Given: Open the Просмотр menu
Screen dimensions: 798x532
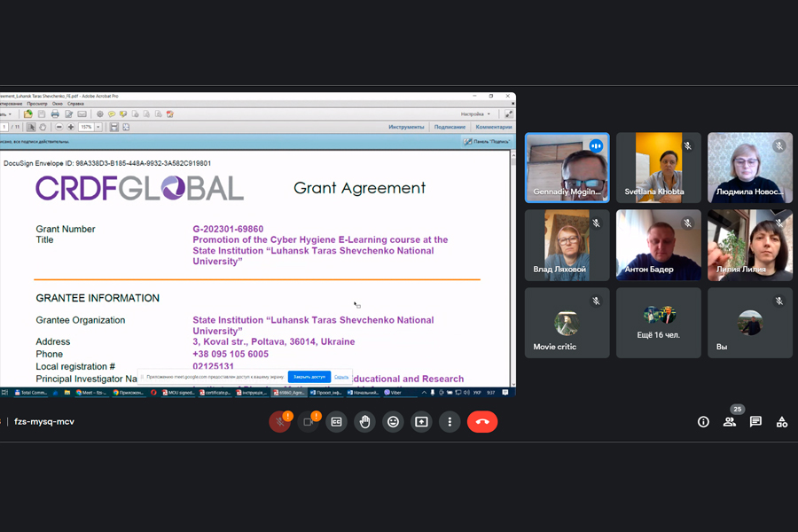Looking at the screenshot, I should pos(37,104).
